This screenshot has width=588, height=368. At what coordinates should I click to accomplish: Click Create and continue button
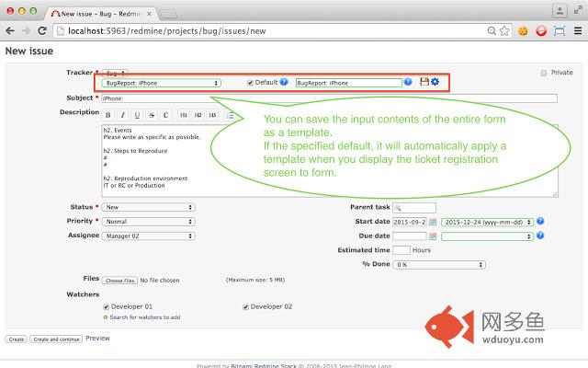pos(56,339)
